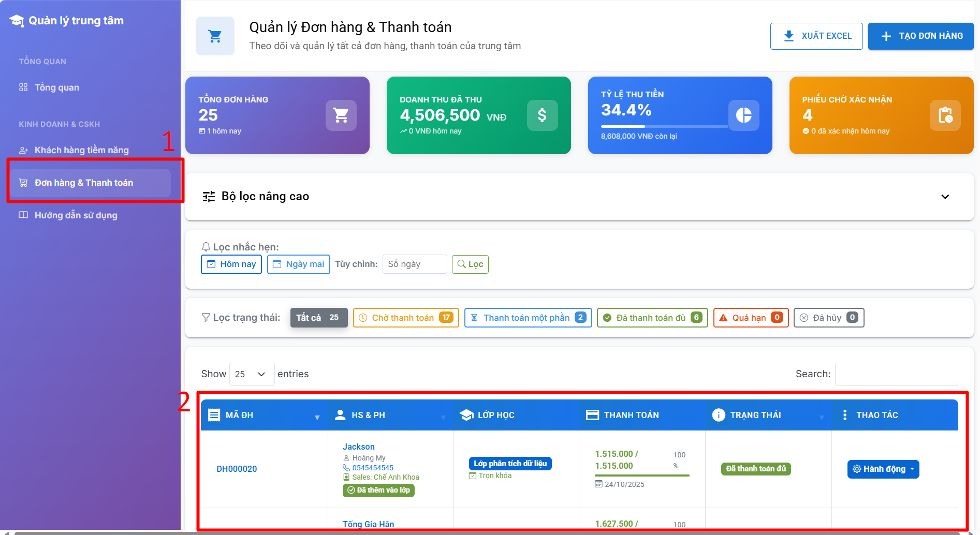Go to Hướng dẫn sử dụng menu item

click(x=76, y=215)
